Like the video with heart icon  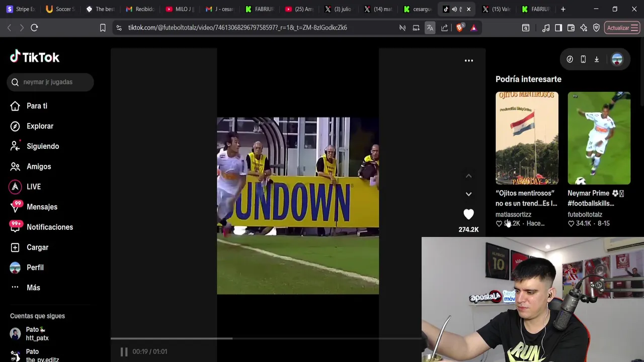[468, 215]
